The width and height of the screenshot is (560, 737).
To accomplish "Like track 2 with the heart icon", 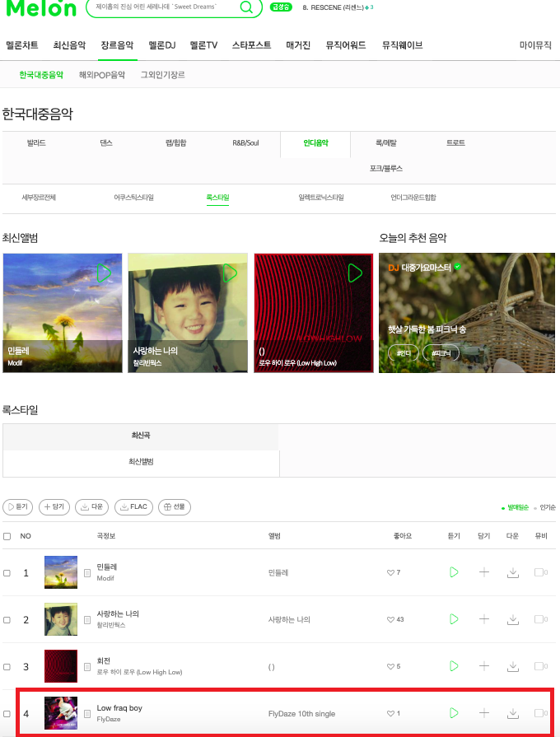I will [x=390, y=619].
